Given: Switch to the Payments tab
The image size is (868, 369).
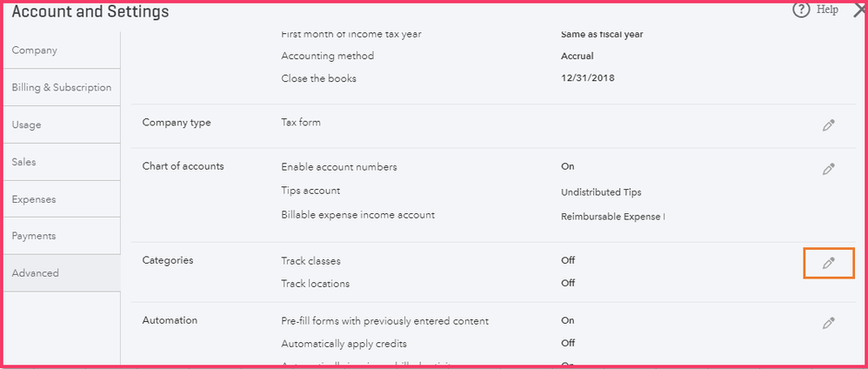Looking at the screenshot, I should [x=34, y=237].
